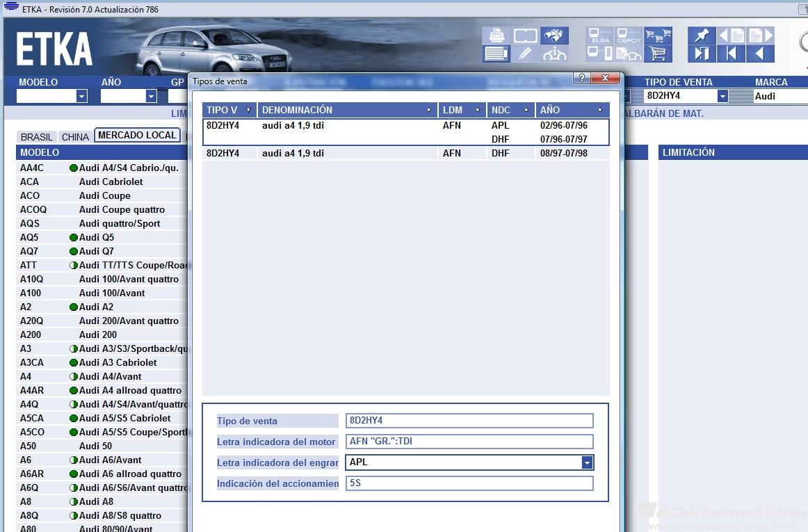Image resolution: width=808 pixels, height=532 pixels.
Task: Select the A50 Audi 50 model
Action: pyautogui.click(x=103, y=446)
